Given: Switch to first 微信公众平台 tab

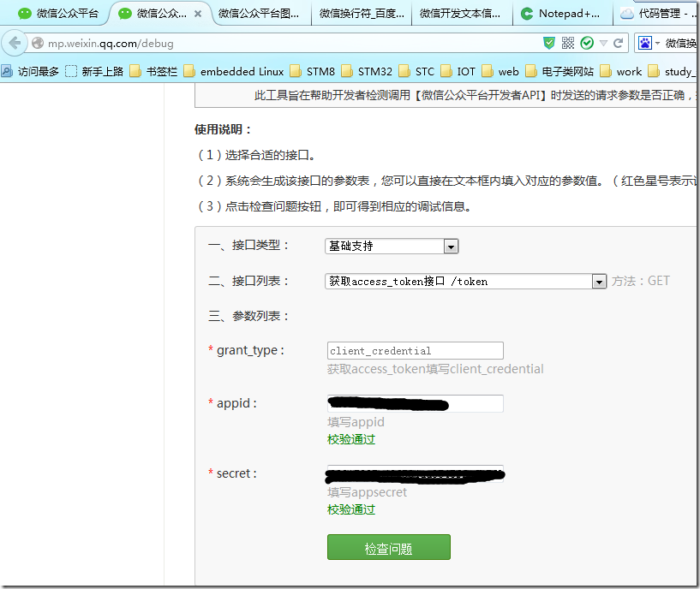Looking at the screenshot, I should click(x=57, y=14).
